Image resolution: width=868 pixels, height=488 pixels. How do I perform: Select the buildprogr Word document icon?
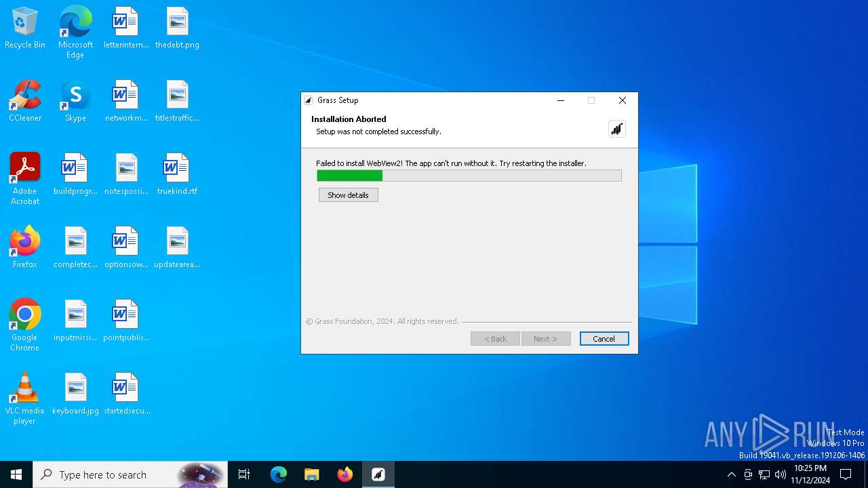coord(75,175)
